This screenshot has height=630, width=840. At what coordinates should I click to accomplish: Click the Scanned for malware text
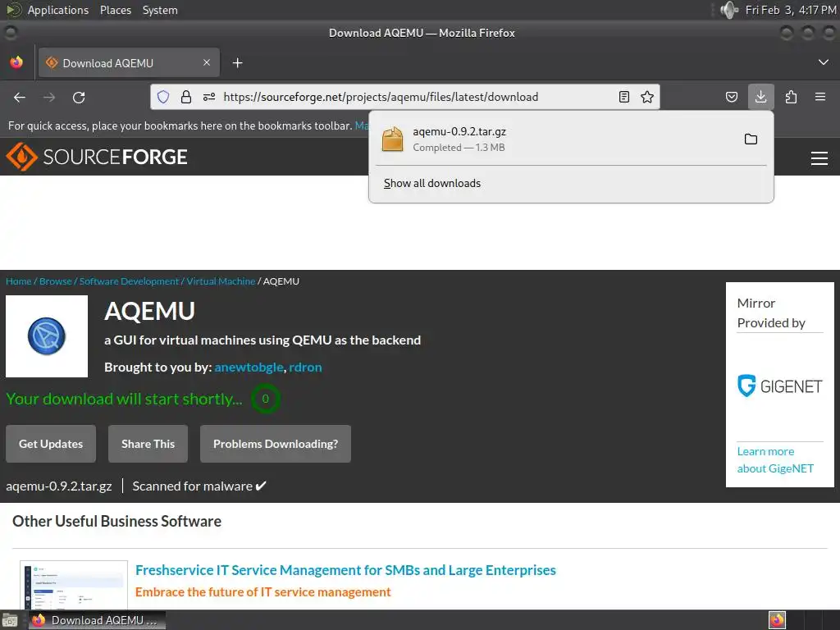click(x=199, y=486)
